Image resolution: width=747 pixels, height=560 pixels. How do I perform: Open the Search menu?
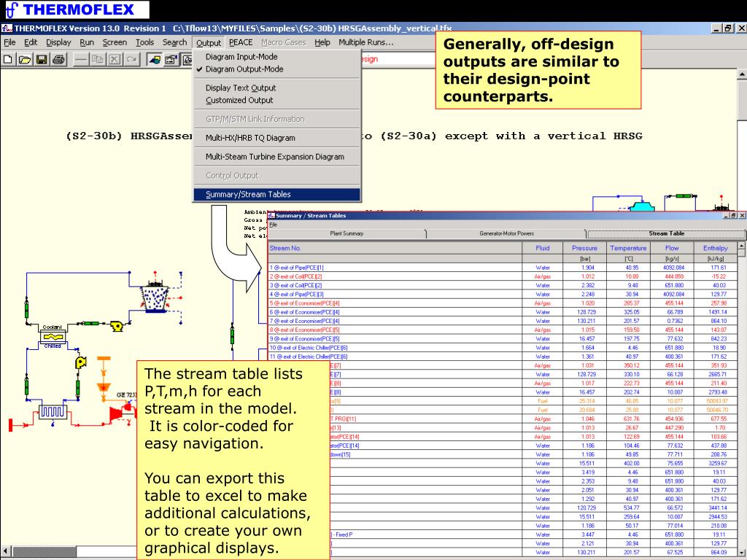coord(175,42)
